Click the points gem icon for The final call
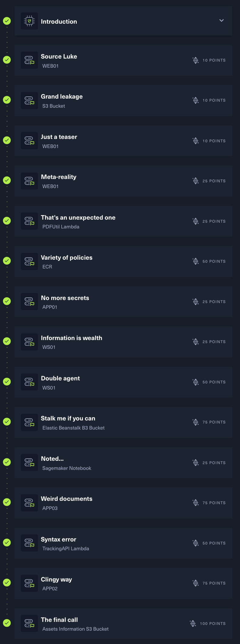Image resolution: width=240 pixels, height=644 pixels. [x=193, y=623]
